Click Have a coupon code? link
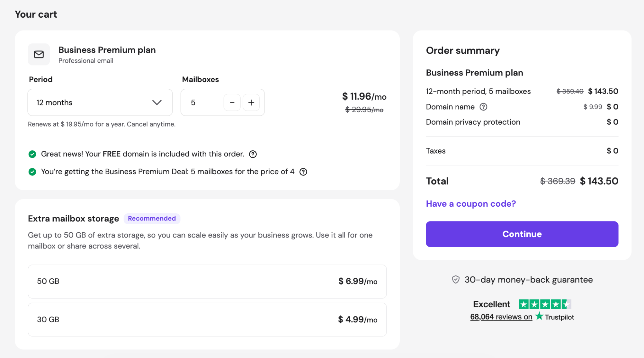644x358 pixels. point(471,204)
